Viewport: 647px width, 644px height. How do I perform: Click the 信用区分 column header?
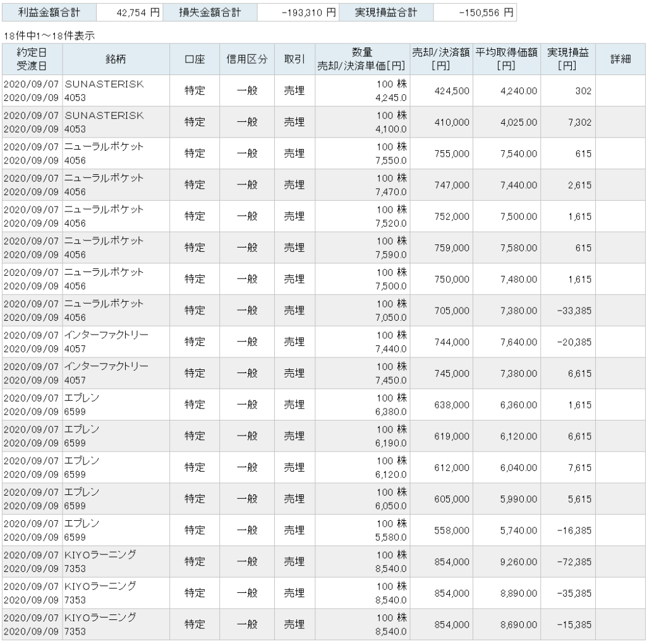(x=247, y=59)
